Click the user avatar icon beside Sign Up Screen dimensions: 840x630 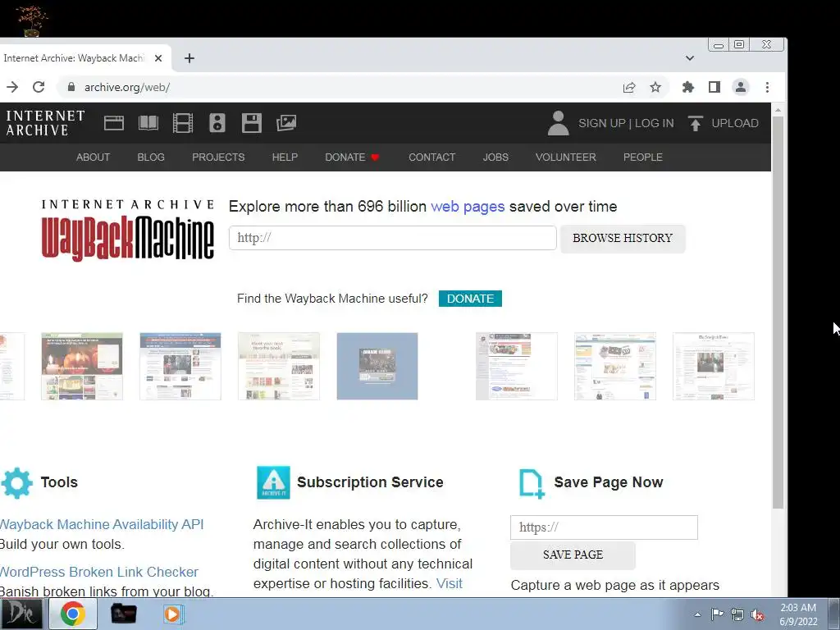click(558, 123)
